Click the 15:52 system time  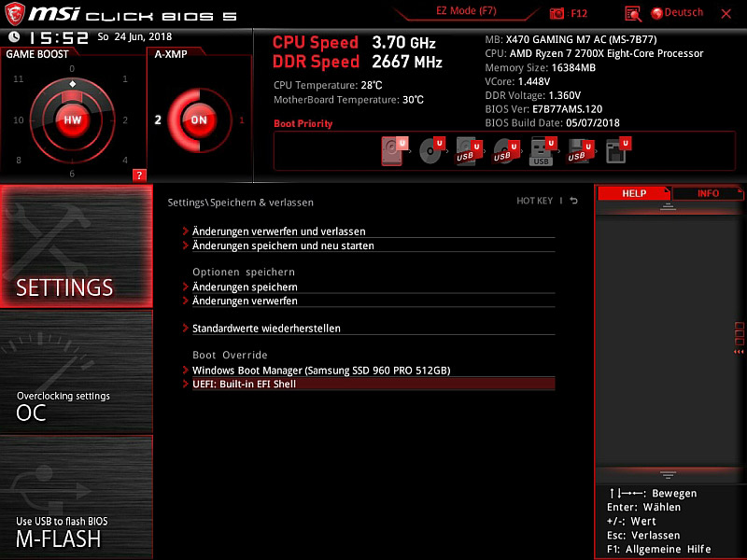(x=59, y=37)
